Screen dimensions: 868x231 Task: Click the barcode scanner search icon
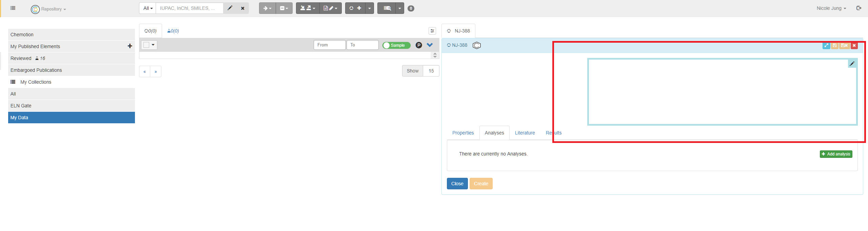click(x=387, y=8)
